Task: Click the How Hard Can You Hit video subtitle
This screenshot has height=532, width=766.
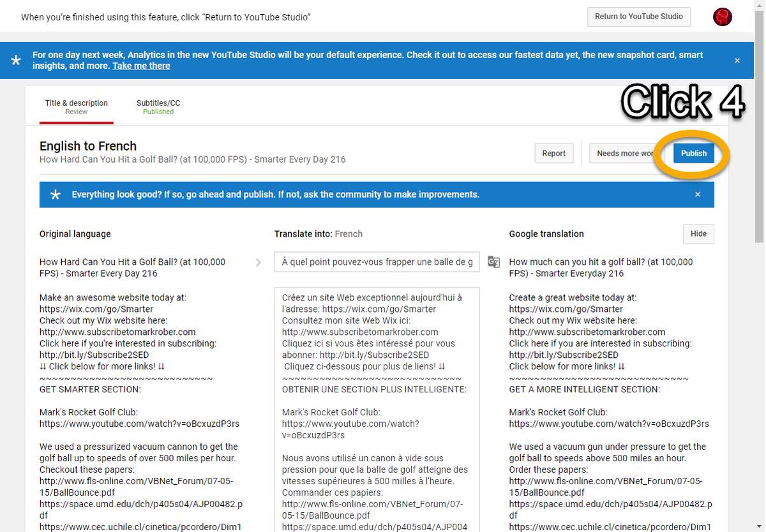Action: coord(192,159)
